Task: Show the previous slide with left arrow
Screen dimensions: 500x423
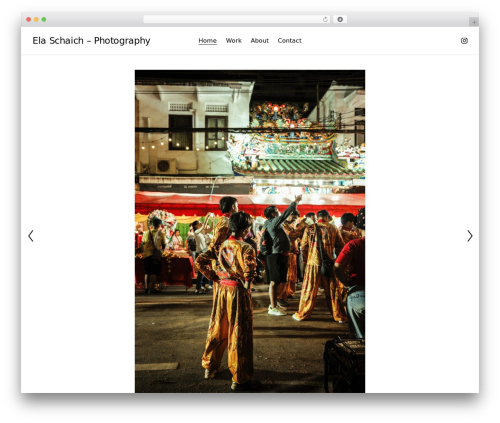Action: pos(31,236)
